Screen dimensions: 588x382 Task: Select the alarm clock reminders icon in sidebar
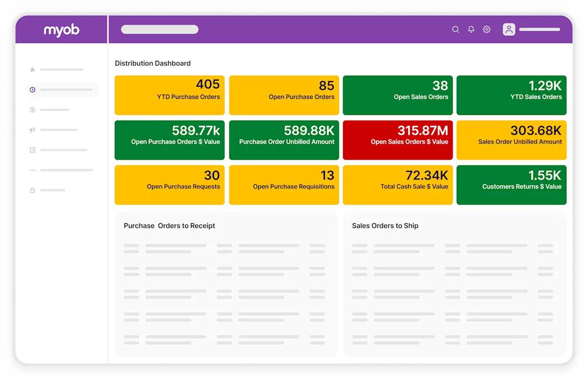point(32,150)
